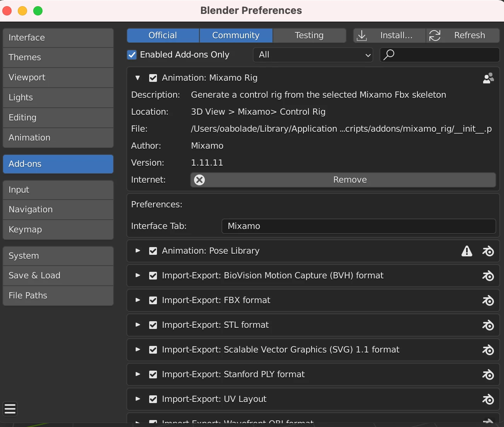Open System preferences section

(x=58, y=256)
